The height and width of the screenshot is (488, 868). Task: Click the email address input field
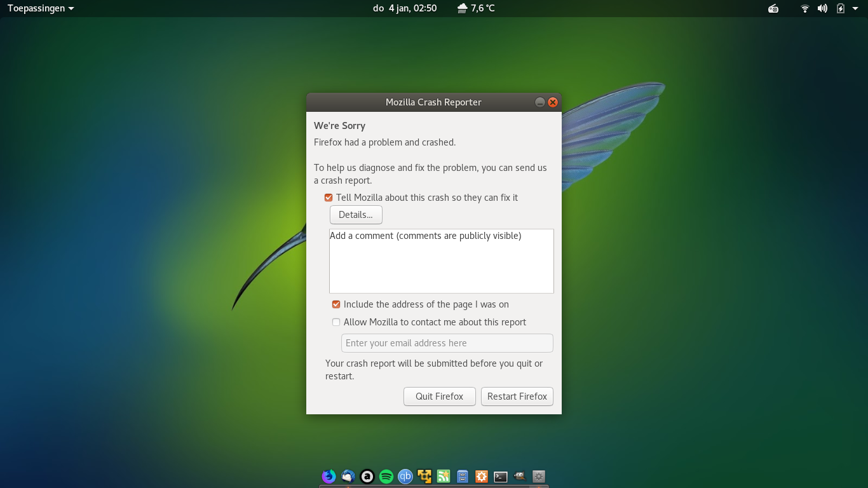[x=447, y=343]
